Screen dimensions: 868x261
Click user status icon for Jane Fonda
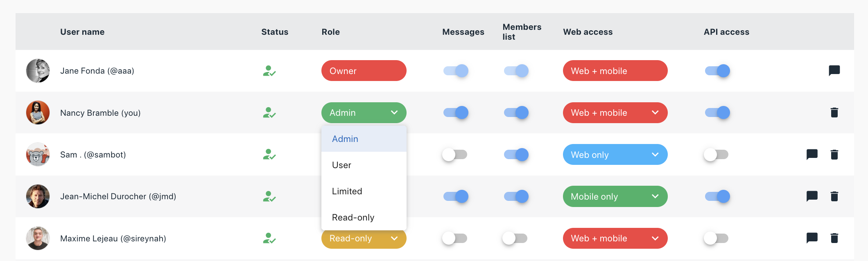tap(269, 71)
